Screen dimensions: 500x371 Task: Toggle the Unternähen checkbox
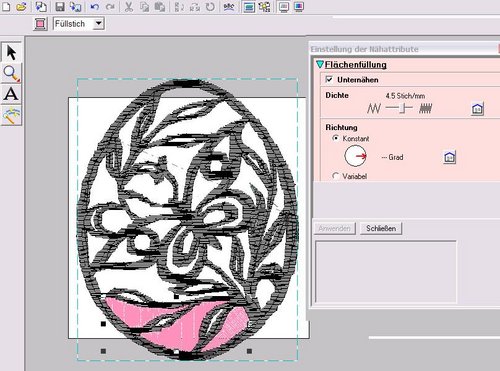pos(329,79)
